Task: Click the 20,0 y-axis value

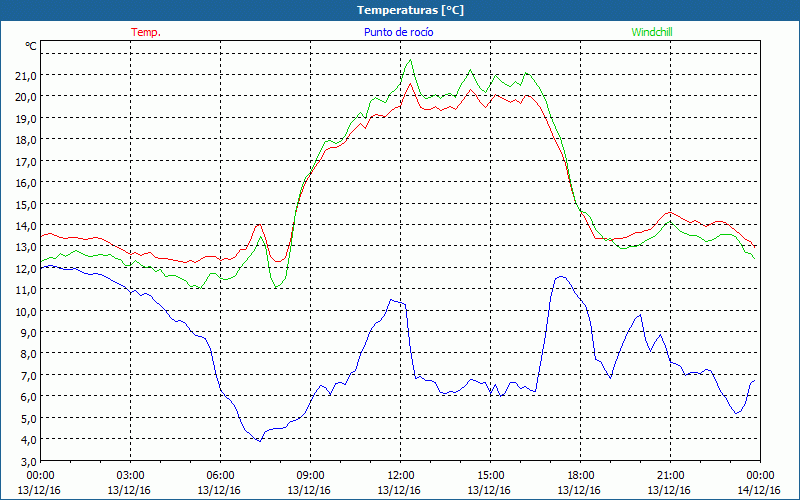Action: pyautogui.click(x=26, y=97)
